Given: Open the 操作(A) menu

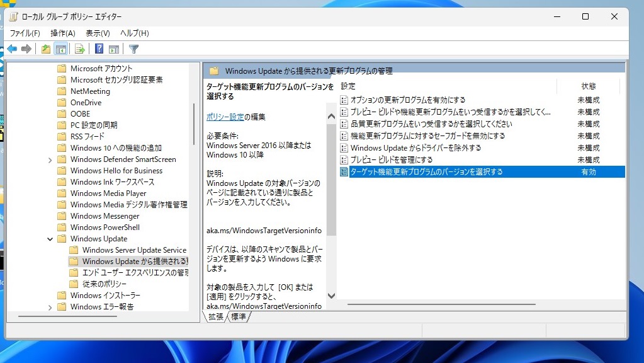Looking at the screenshot, I should (62, 33).
